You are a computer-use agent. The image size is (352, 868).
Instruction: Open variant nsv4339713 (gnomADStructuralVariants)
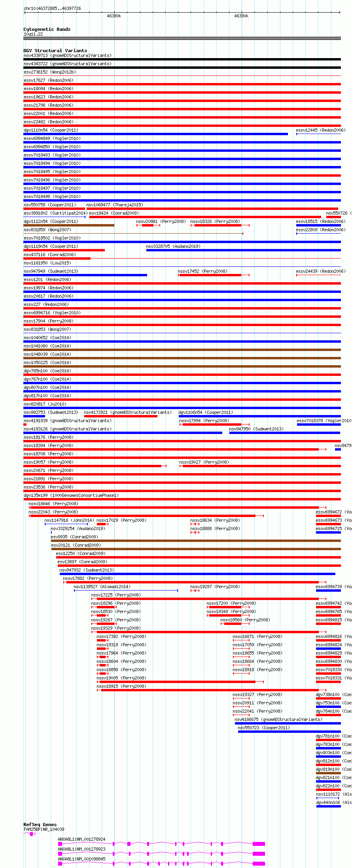[68, 55]
